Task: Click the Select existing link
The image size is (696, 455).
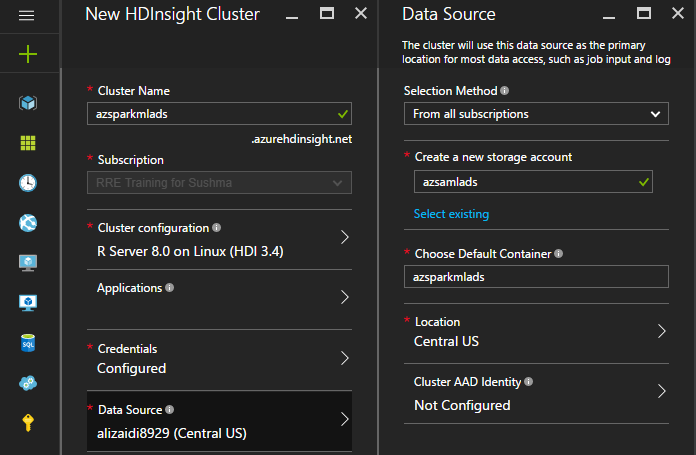Action: pos(451,214)
